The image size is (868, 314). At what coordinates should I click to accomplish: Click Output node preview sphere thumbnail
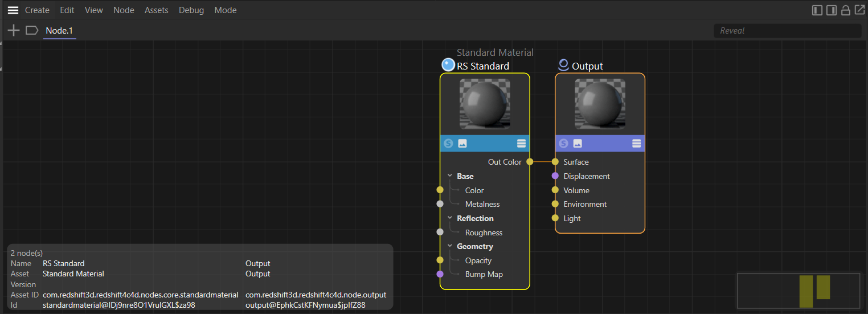click(x=600, y=104)
